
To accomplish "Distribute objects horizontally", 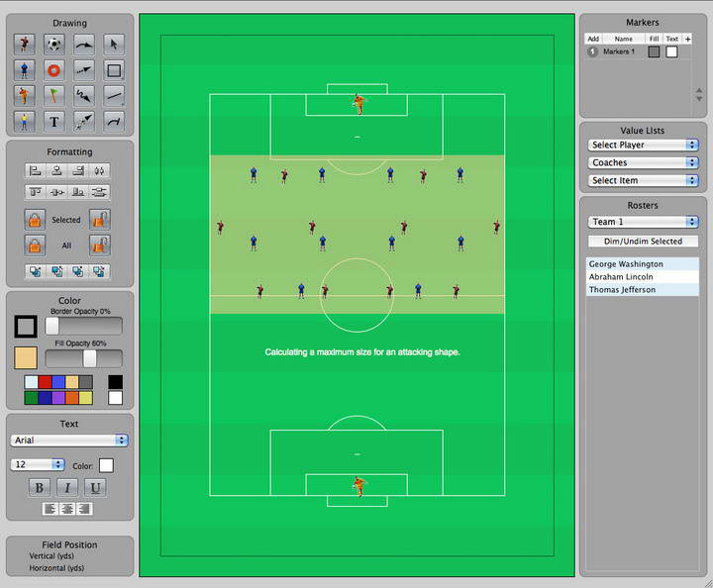I will pos(99,171).
